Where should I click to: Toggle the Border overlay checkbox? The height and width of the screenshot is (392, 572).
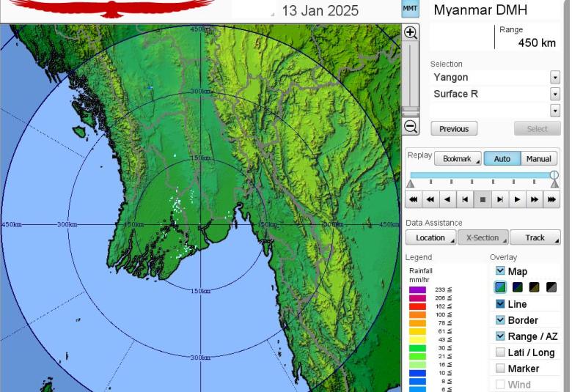[x=500, y=320]
